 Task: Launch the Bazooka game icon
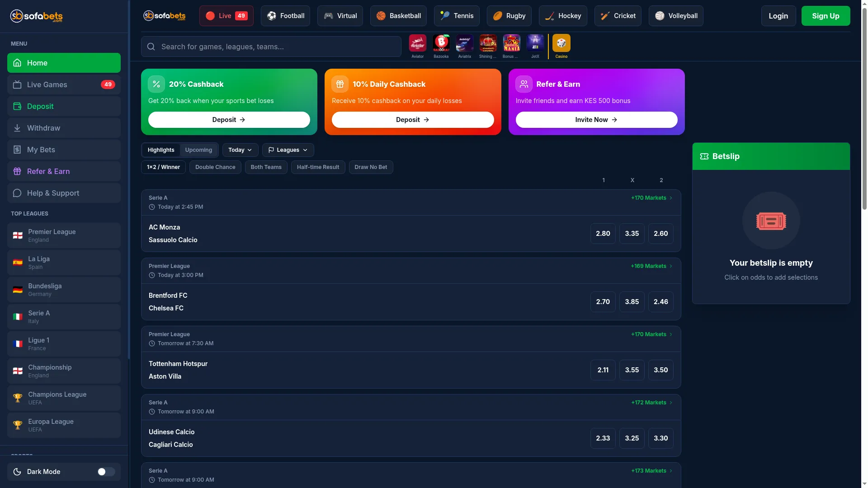(x=441, y=43)
